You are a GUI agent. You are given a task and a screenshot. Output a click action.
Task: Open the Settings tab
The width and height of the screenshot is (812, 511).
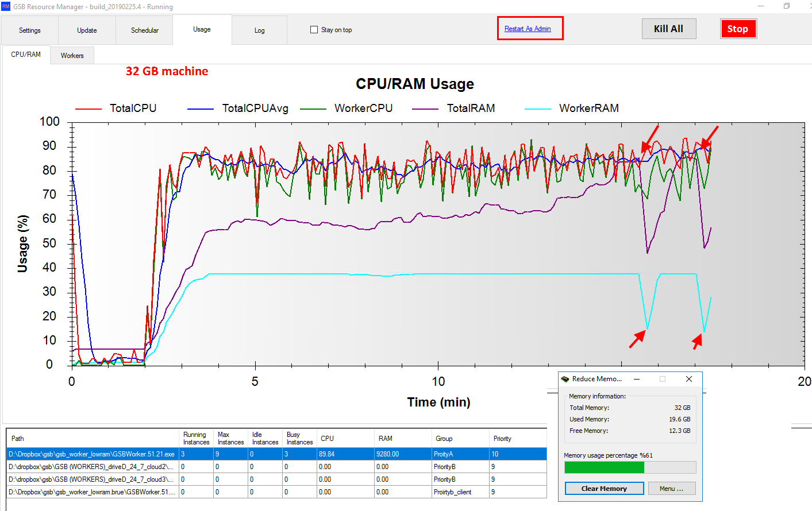click(30, 30)
